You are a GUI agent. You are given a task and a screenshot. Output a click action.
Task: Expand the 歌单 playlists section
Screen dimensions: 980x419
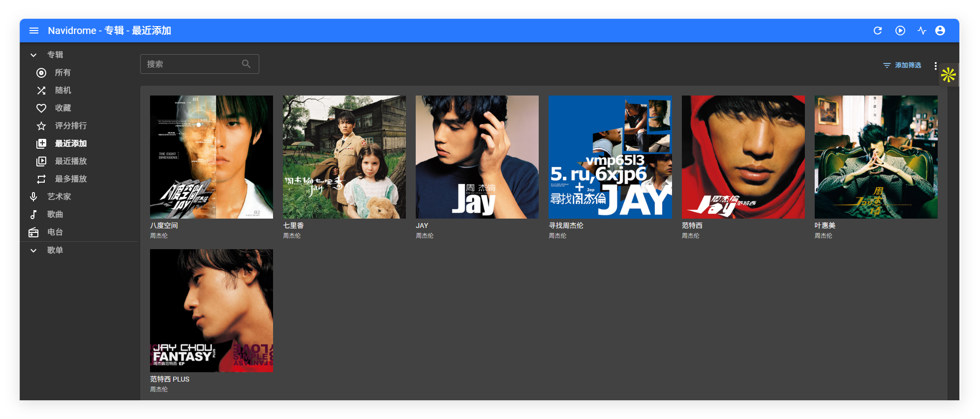(x=33, y=250)
